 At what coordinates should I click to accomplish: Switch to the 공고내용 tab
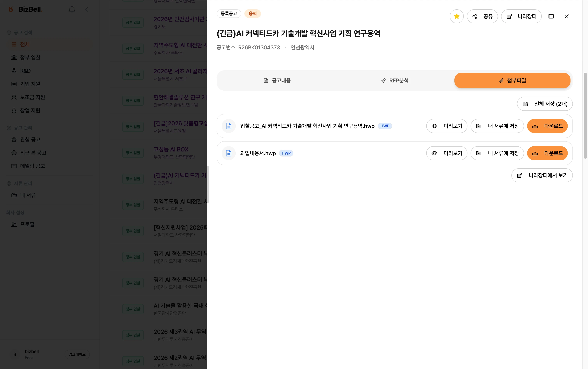(x=277, y=80)
